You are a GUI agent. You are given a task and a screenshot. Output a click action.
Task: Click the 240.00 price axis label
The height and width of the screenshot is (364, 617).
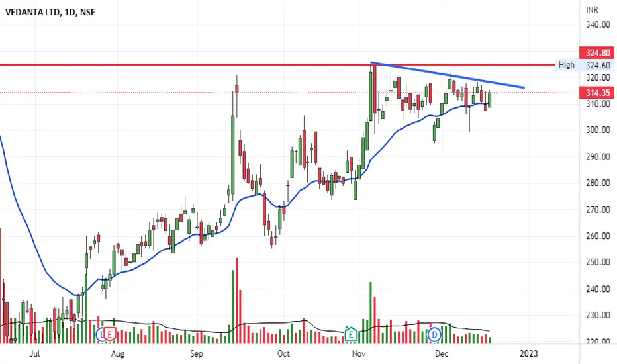tap(598, 289)
